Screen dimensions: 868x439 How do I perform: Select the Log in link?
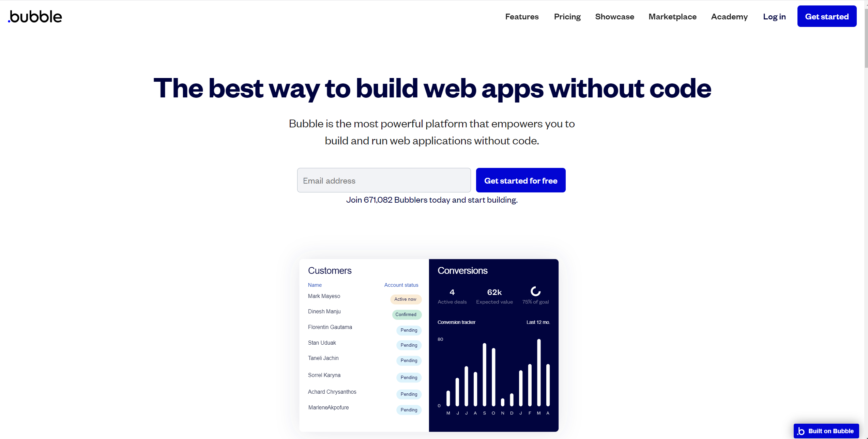774,17
